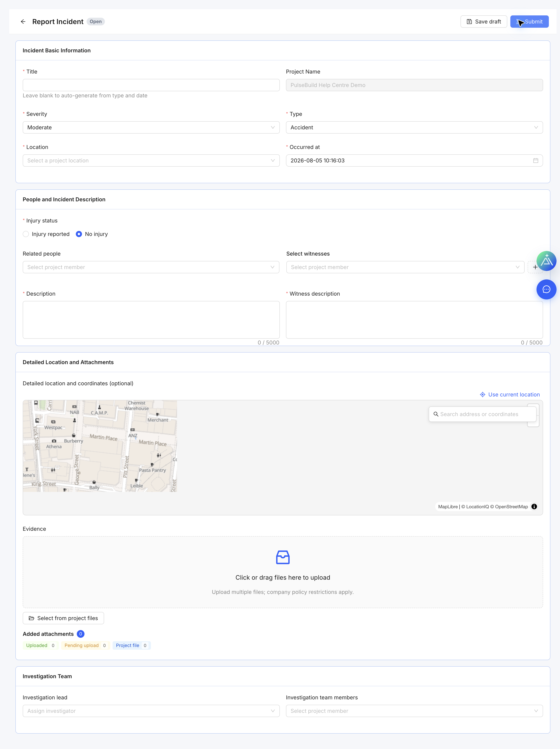Click the Open status badge
The width and height of the screenshot is (560, 749).
coord(95,22)
